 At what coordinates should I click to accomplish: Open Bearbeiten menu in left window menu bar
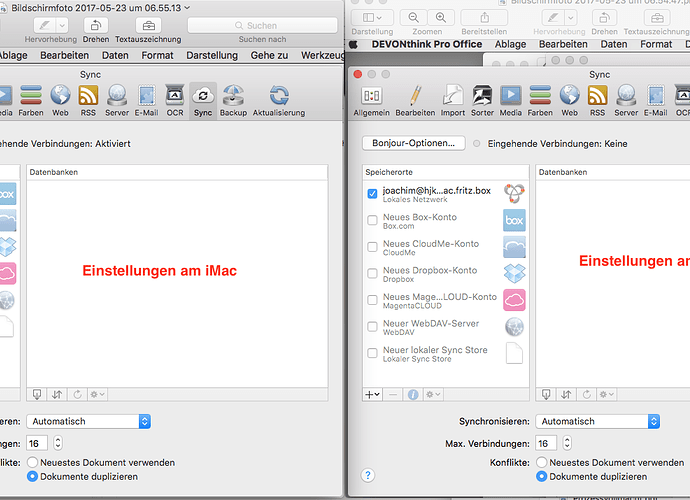click(x=65, y=55)
